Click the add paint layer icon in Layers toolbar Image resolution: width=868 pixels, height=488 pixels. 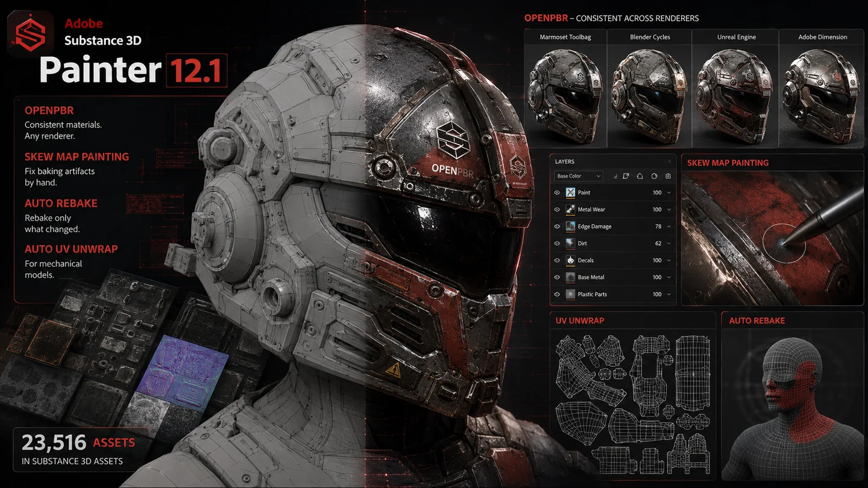[626, 176]
